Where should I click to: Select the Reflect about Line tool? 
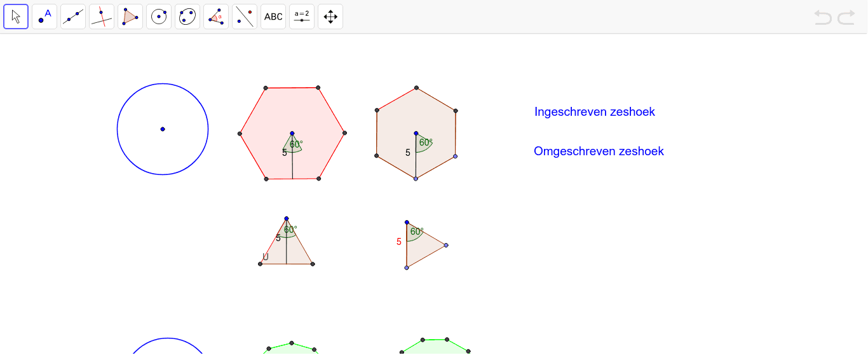tap(245, 17)
